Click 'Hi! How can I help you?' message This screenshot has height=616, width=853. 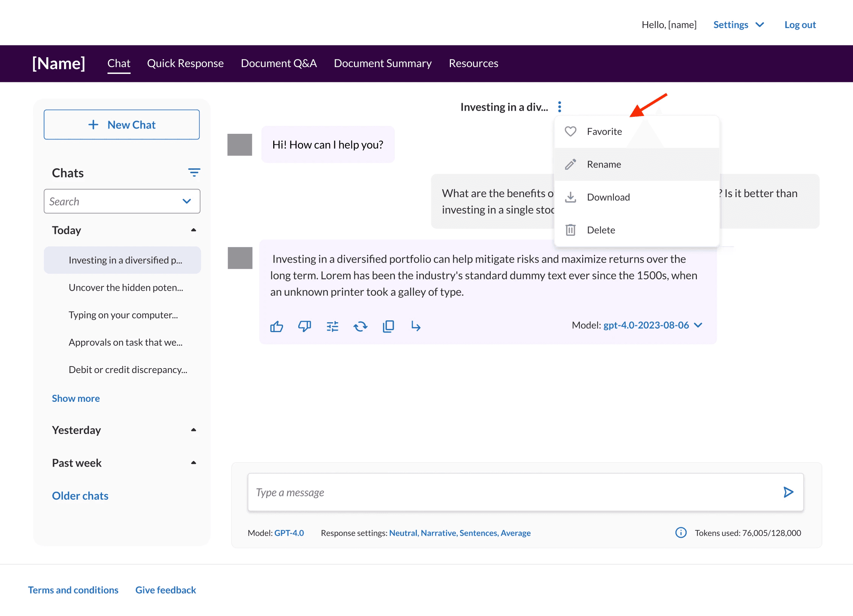pos(328,144)
